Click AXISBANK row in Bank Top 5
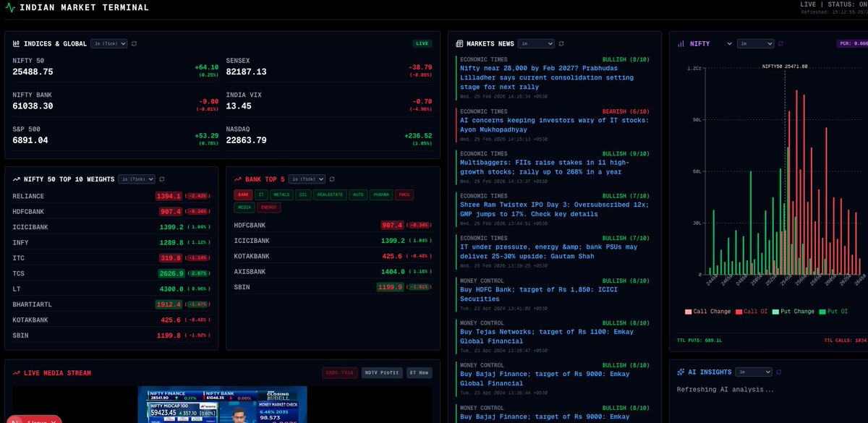The height and width of the screenshot is (423, 868). (x=333, y=272)
